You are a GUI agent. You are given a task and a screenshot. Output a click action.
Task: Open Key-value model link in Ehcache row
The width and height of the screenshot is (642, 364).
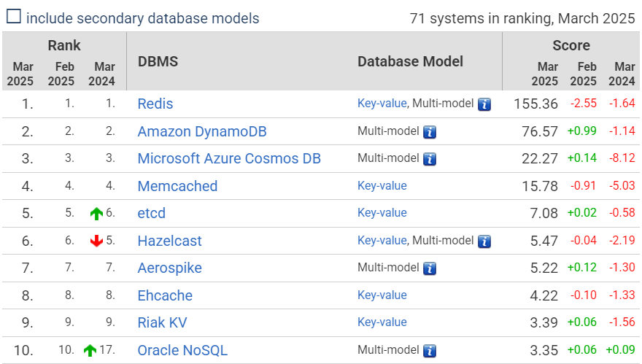(382, 295)
